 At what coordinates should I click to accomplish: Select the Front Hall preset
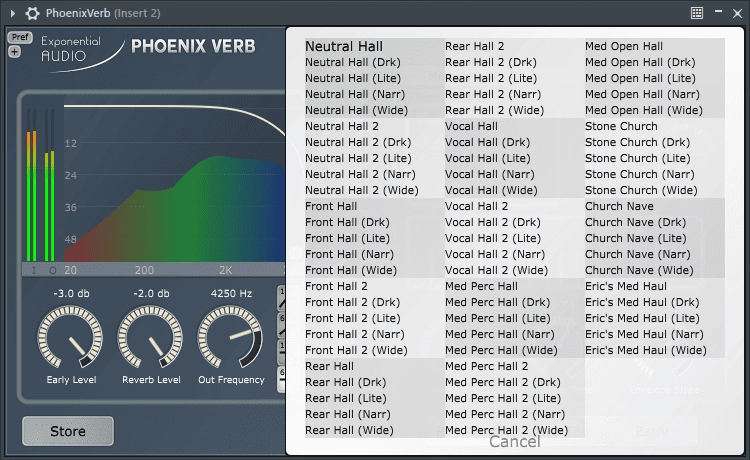(331, 206)
